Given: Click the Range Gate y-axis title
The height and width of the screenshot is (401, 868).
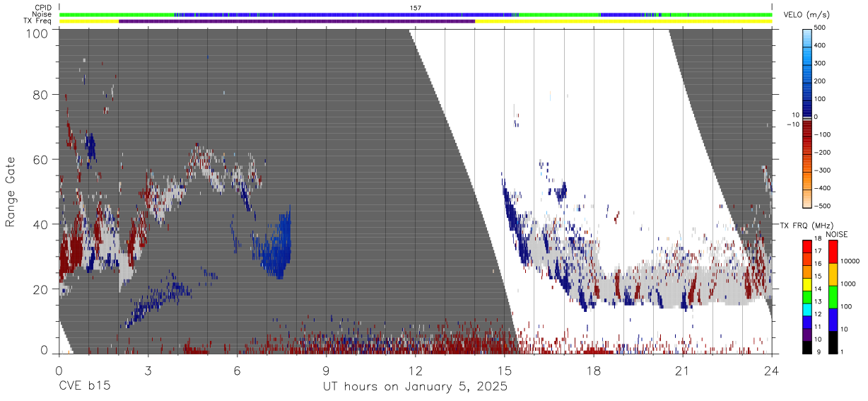Looking at the screenshot, I should click(x=11, y=192).
